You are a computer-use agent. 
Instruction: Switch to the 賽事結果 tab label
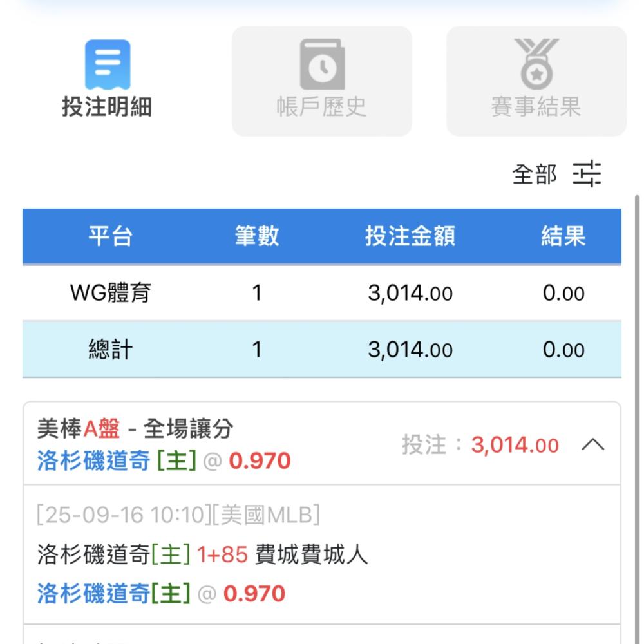[x=536, y=107]
